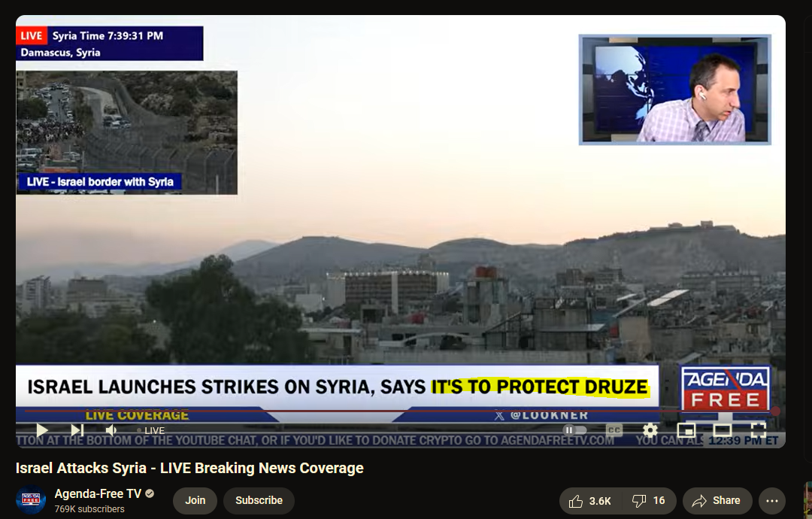Skip to next video

(x=77, y=430)
